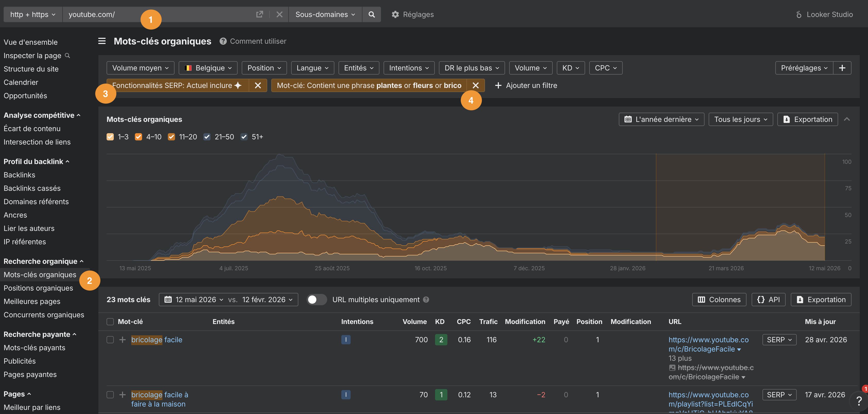The image size is (868, 414).
Task: Sort by the Volume column header
Action: 414,322
